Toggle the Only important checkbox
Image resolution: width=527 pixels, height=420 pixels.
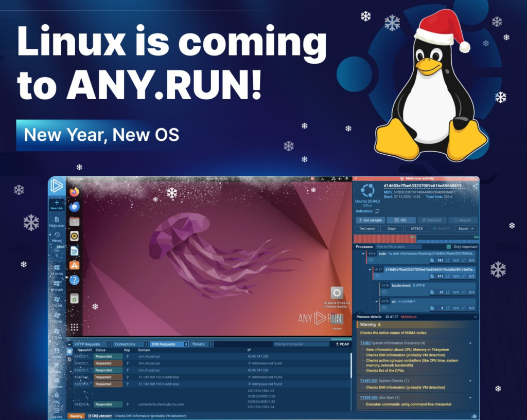448,247
